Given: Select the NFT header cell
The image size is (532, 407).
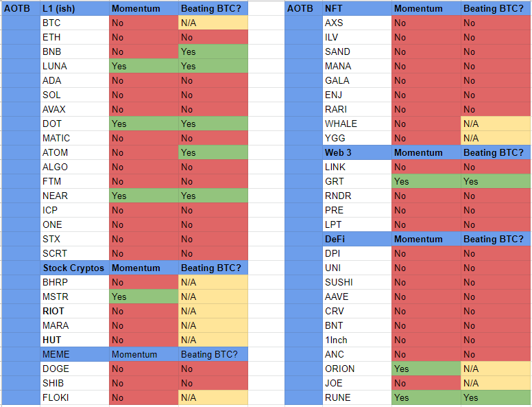Looking at the screenshot, I should click(x=357, y=8).
